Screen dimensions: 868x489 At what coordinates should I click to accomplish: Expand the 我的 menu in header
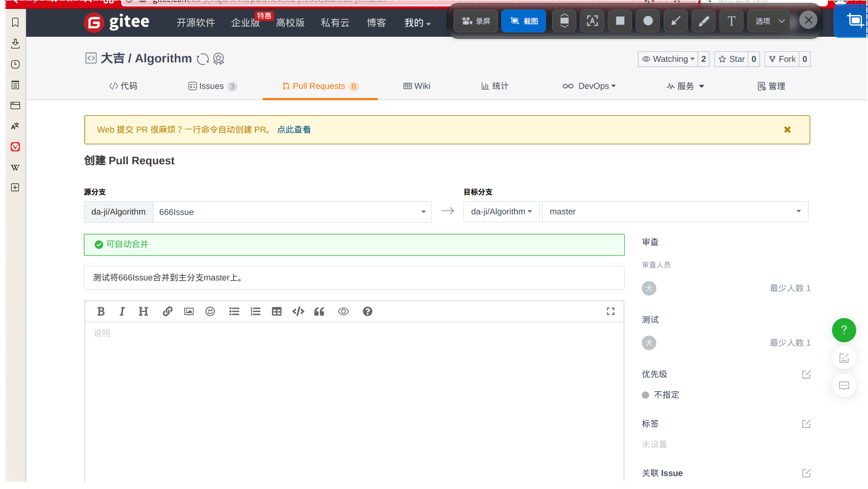point(417,23)
